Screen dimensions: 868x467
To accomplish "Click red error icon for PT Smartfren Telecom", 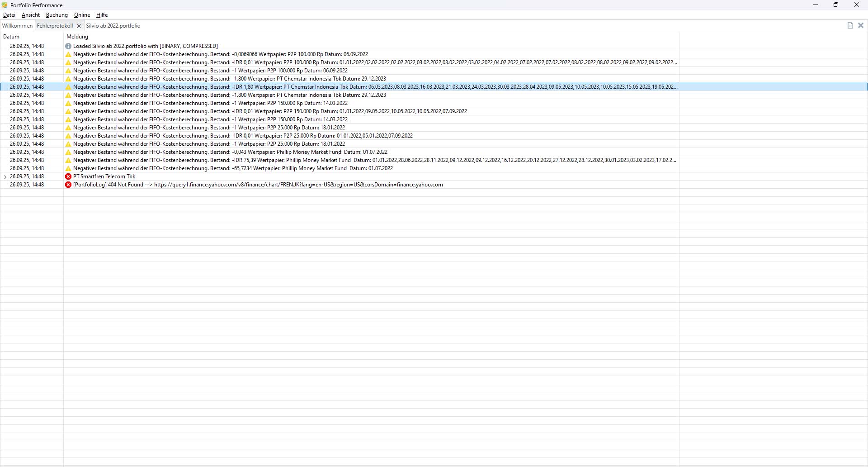I will click(x=68, y=176).
